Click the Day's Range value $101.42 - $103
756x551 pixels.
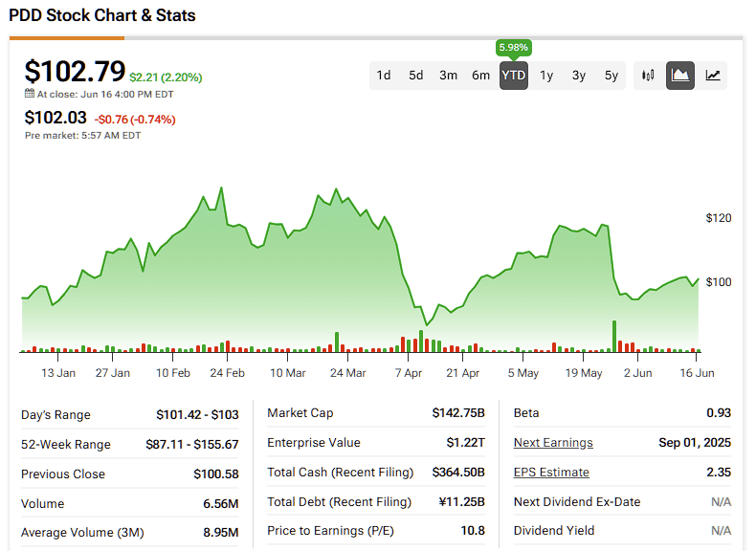pyautogui.click(x=197, y=415)
